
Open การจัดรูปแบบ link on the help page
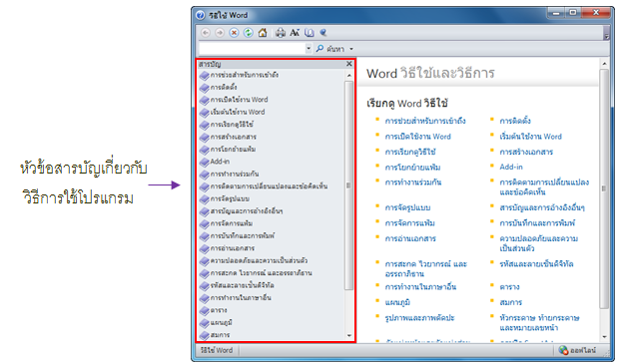click(x=407, y=207)
